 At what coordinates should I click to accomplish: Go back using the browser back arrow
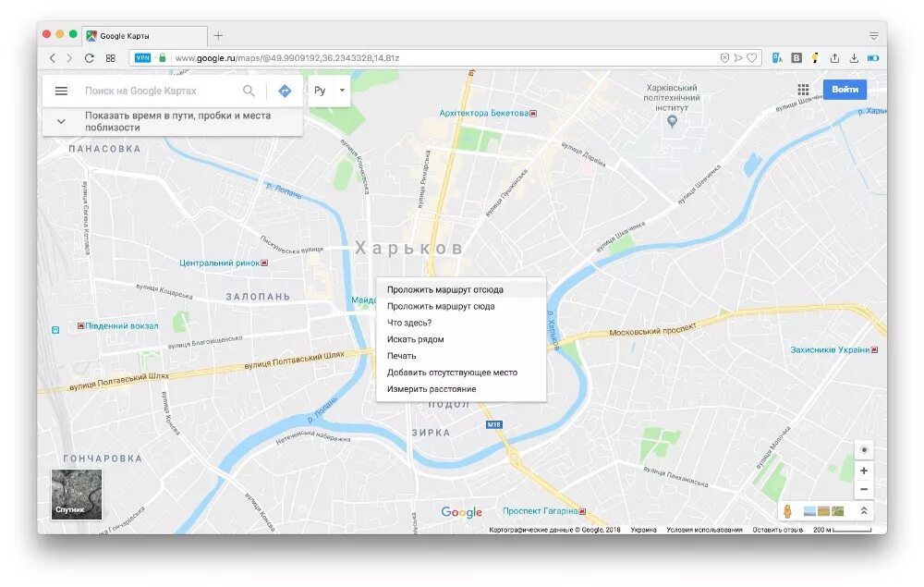pos(53,57)
